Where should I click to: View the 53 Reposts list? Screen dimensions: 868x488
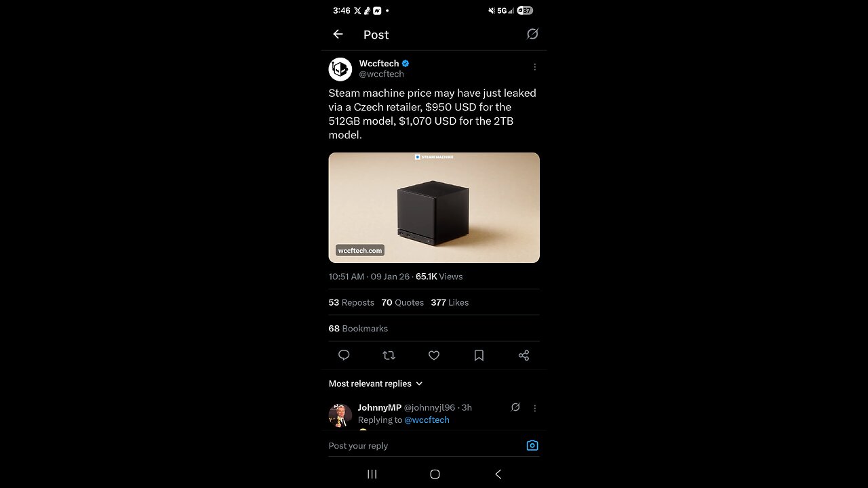[x=351, y=302]
